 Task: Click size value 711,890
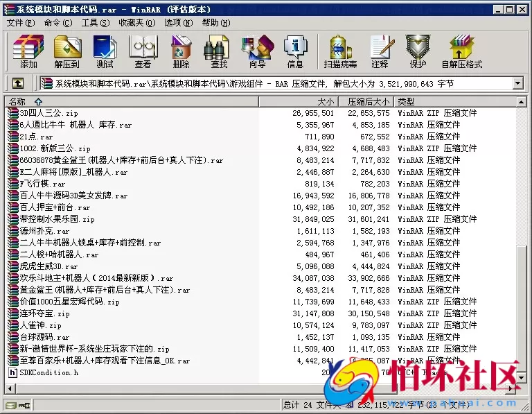click(x=319, y=137)
